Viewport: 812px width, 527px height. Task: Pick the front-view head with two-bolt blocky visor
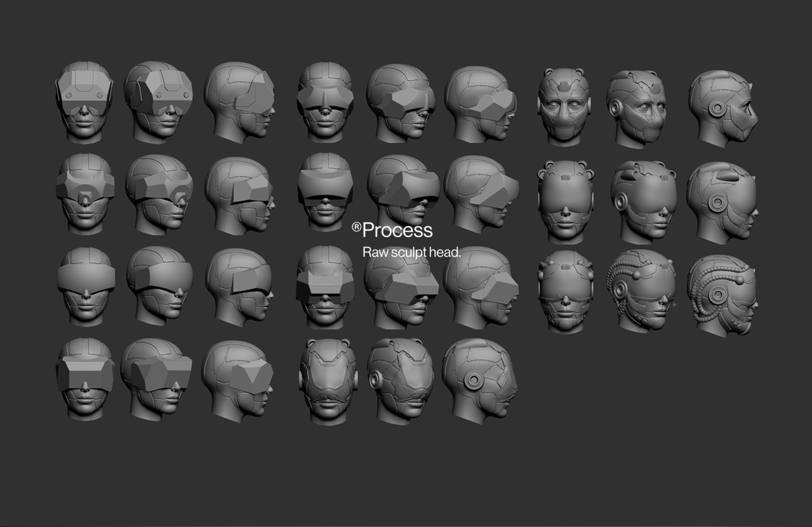(85, 102)
